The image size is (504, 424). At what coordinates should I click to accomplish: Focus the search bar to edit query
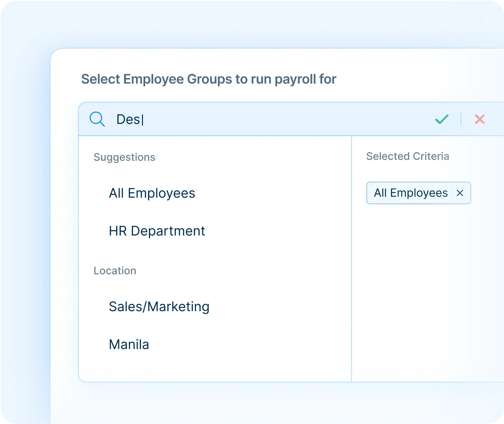[221, 119]
